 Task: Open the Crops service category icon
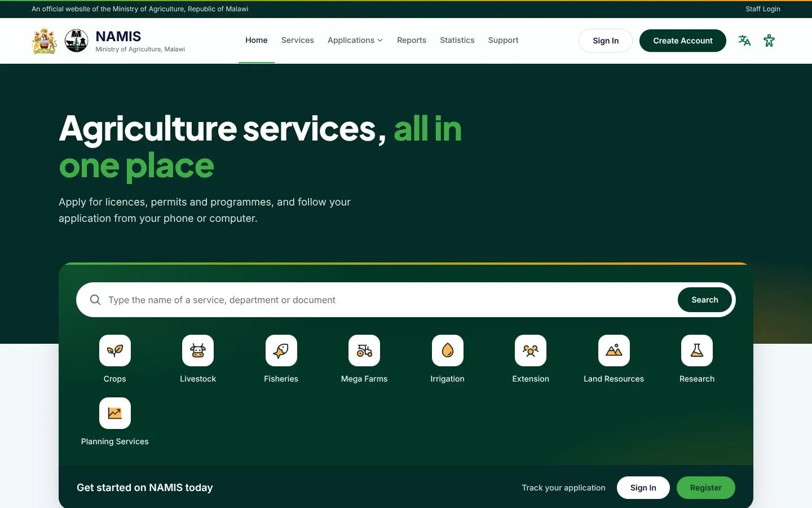[115, 351]
